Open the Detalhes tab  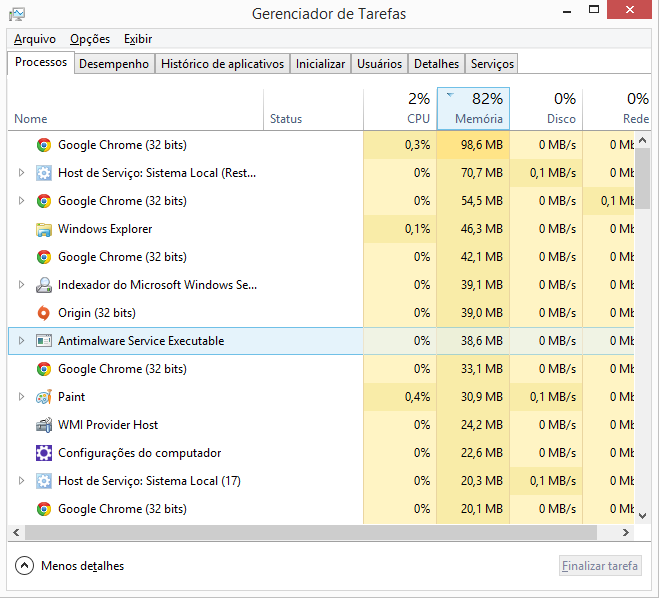click(x=436, y=64)
